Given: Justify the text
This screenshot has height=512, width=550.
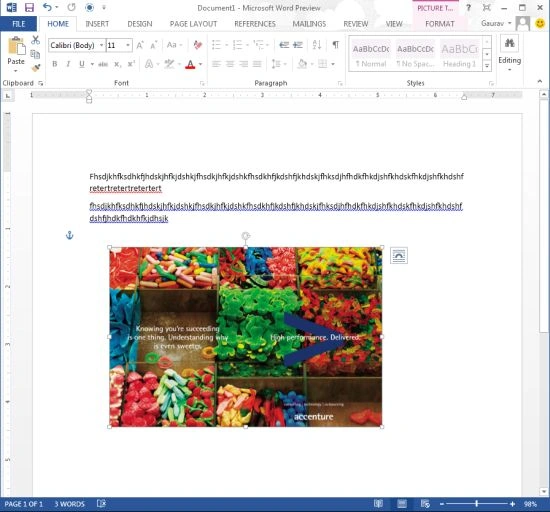Looking at the screenshot, I should pyautogui.click(x=257, y=64).
